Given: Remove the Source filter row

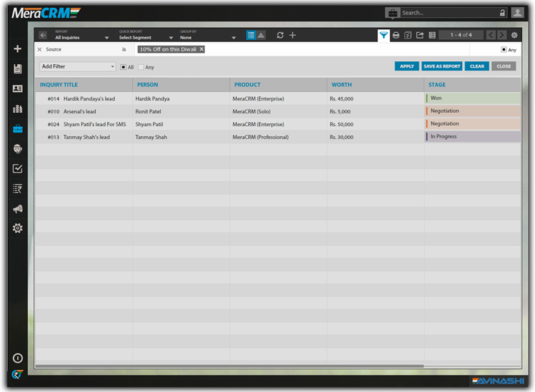Looking at the screenshot, I should [39, 49].
